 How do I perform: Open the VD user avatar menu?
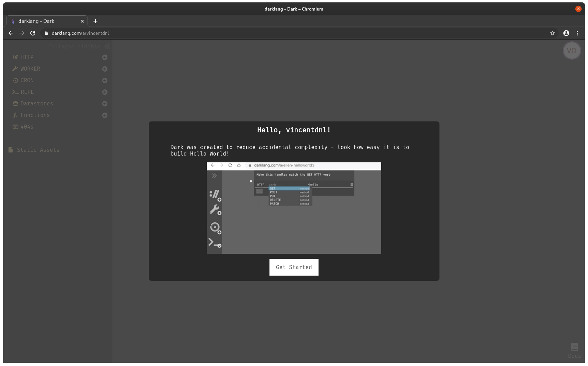click(572, 51)
